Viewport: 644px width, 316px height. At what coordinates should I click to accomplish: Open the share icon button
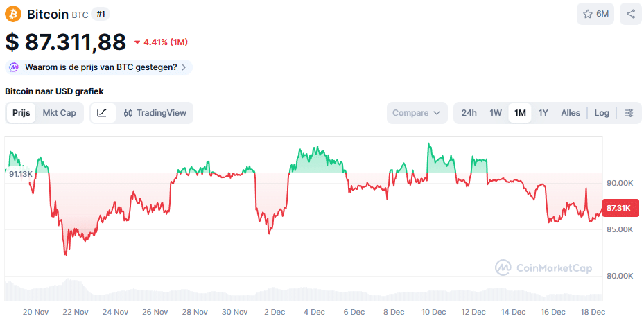tap(630, 14)
